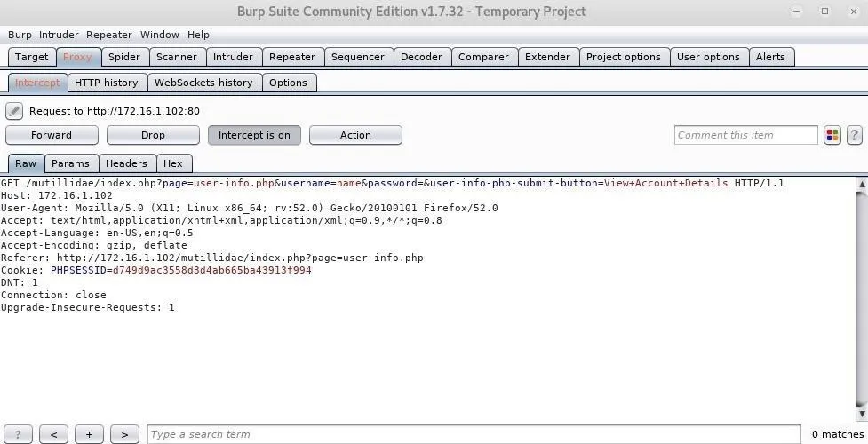Viewport: 868px width, 444px height.
Task: Click the pencil edit target icon
Action: (13, 111)
